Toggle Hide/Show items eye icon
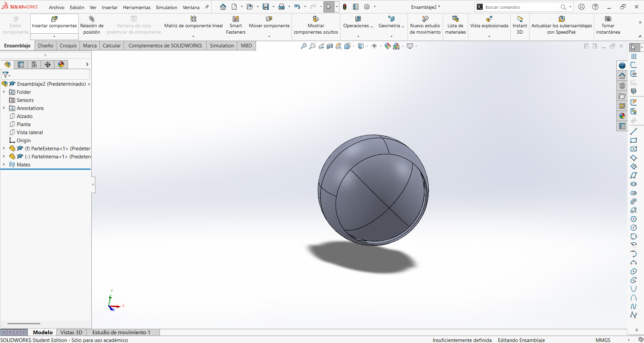The image size is (644, 343). click(374, 46)
